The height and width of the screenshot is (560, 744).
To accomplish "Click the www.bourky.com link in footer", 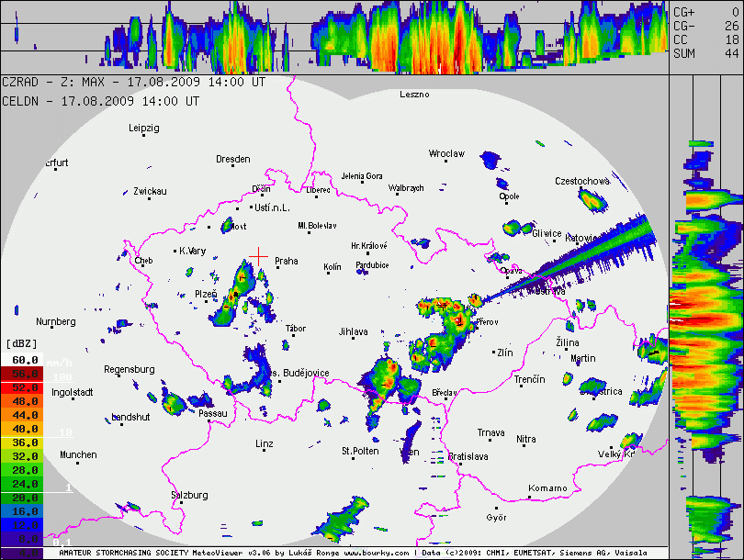I will tap(375, 554).
